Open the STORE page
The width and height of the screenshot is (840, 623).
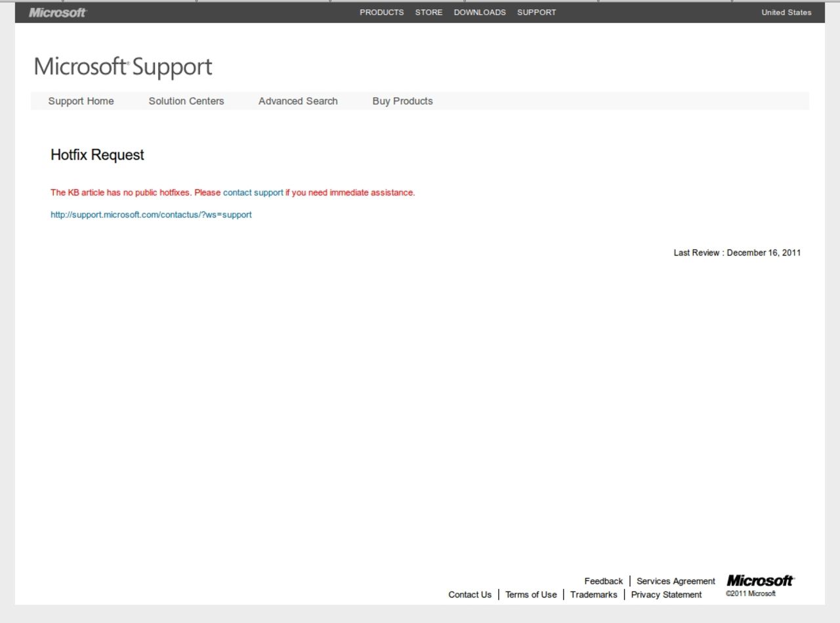point(429,12)
